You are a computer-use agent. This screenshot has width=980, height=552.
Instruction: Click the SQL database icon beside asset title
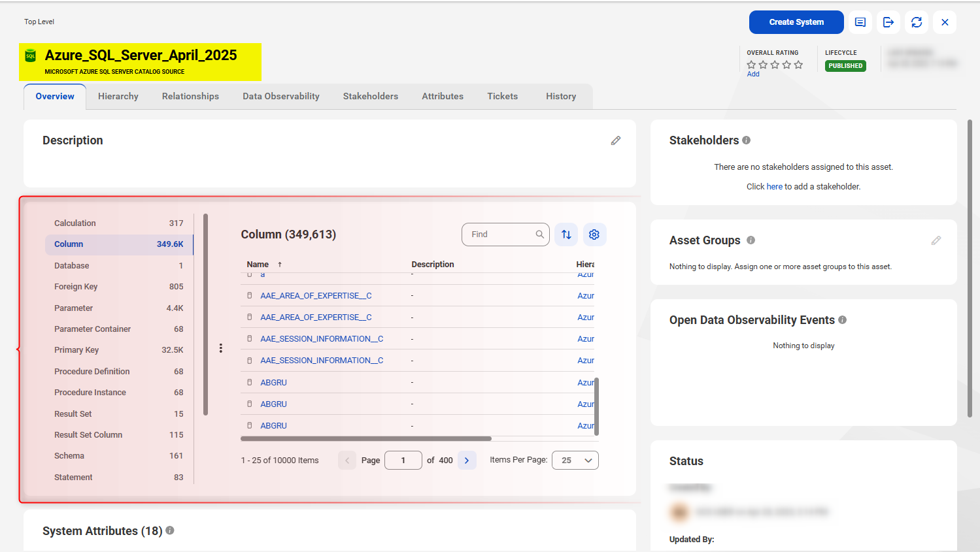[x=31, y=56]
